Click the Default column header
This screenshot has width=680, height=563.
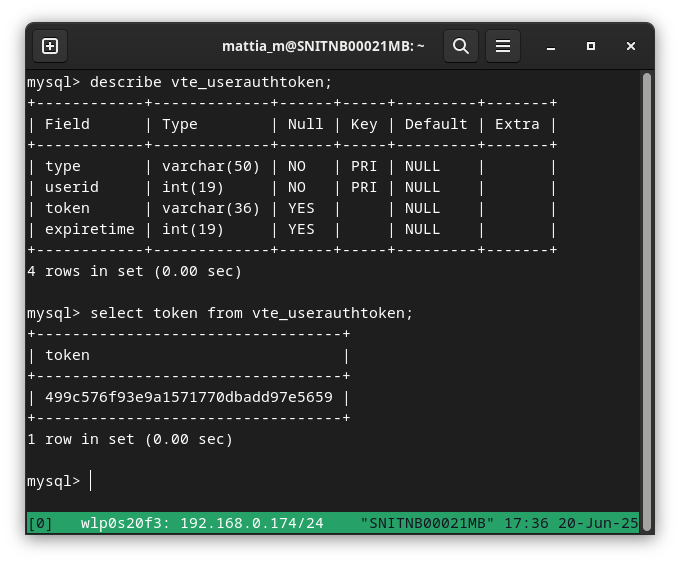click(436, 124)
